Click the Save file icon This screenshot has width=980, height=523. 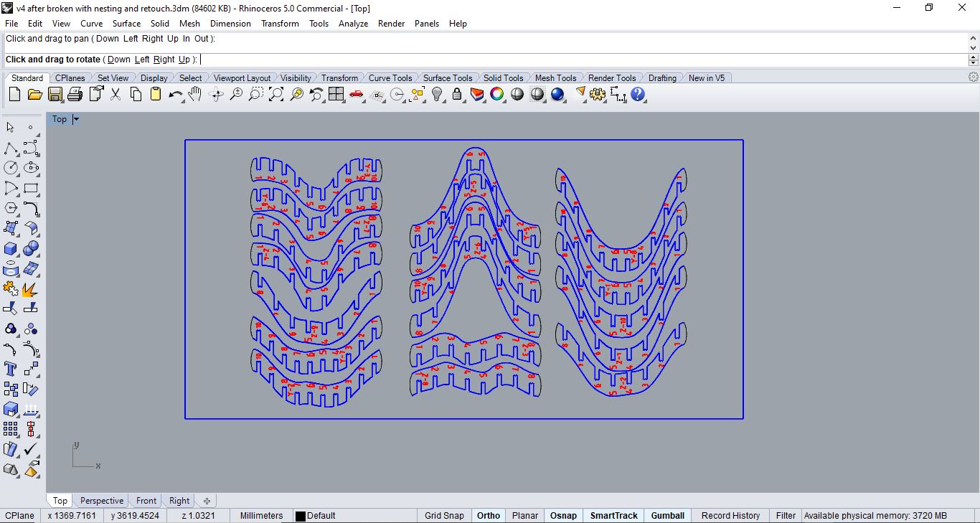click(55, 95)
